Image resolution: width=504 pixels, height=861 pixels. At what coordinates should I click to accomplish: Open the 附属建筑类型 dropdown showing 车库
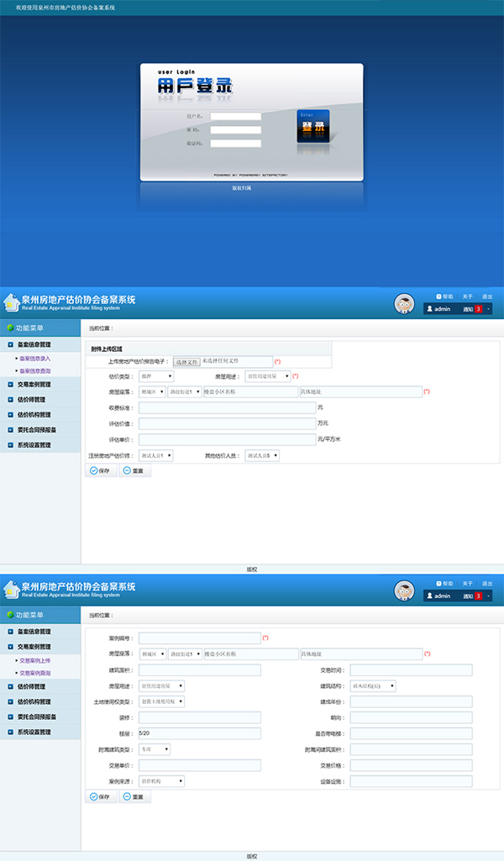(x=155, y=749)
